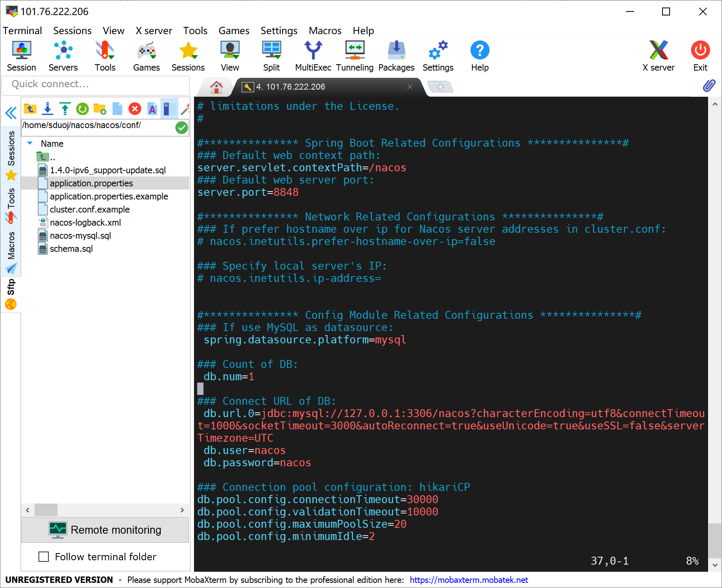The height and width of the screenshot is (588, 722).
Task: Open the MultiExec tool
Action: tap(313, 56)
